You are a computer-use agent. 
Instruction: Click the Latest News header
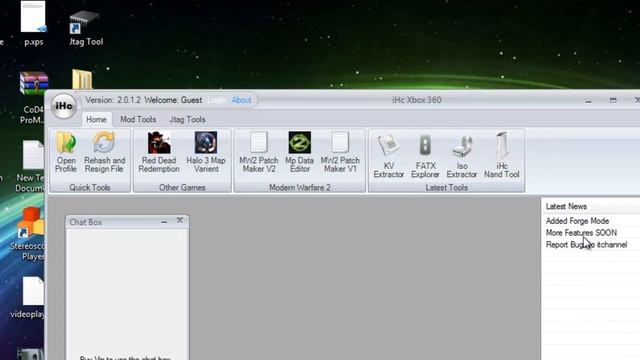click(x=566, y=207)
